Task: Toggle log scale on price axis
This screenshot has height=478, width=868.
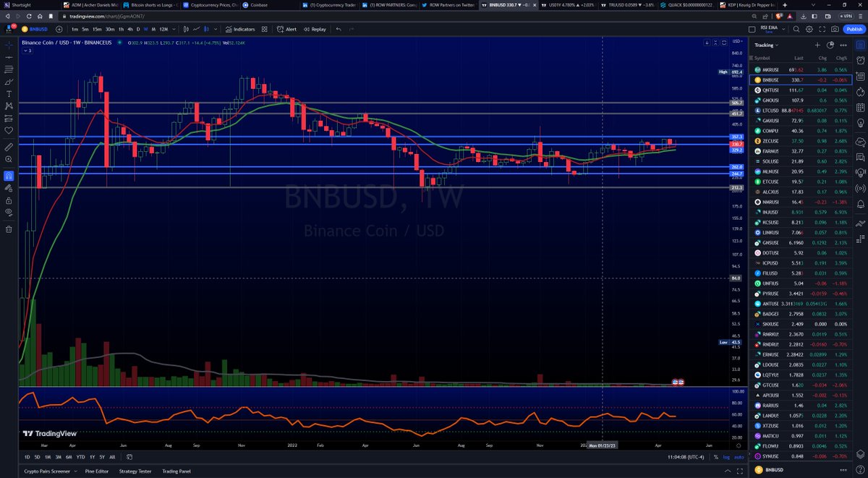Action: pyautogui.click(x=728, y=457)
